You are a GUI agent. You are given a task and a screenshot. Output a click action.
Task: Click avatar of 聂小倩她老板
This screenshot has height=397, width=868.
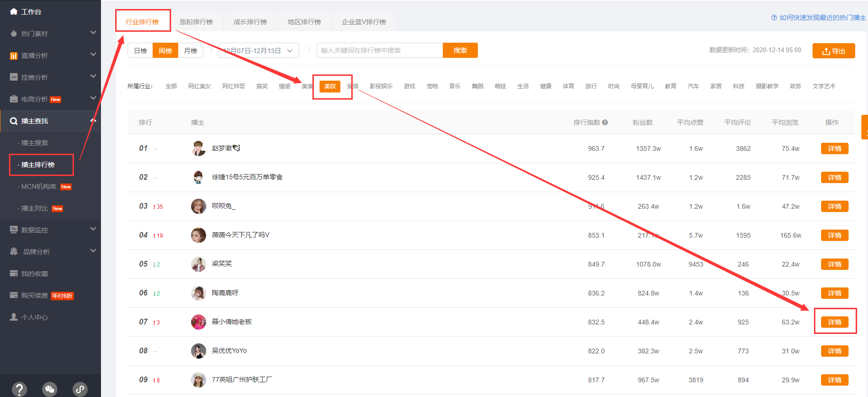point(199,322)
